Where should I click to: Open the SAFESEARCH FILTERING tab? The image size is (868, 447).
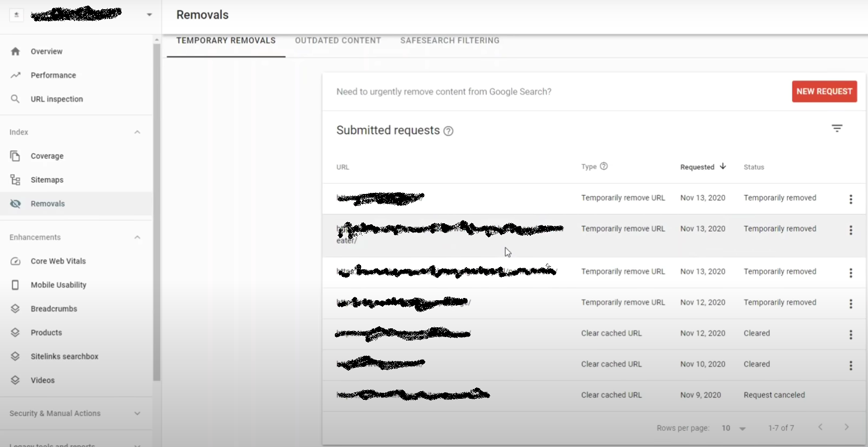coord(450,40)
